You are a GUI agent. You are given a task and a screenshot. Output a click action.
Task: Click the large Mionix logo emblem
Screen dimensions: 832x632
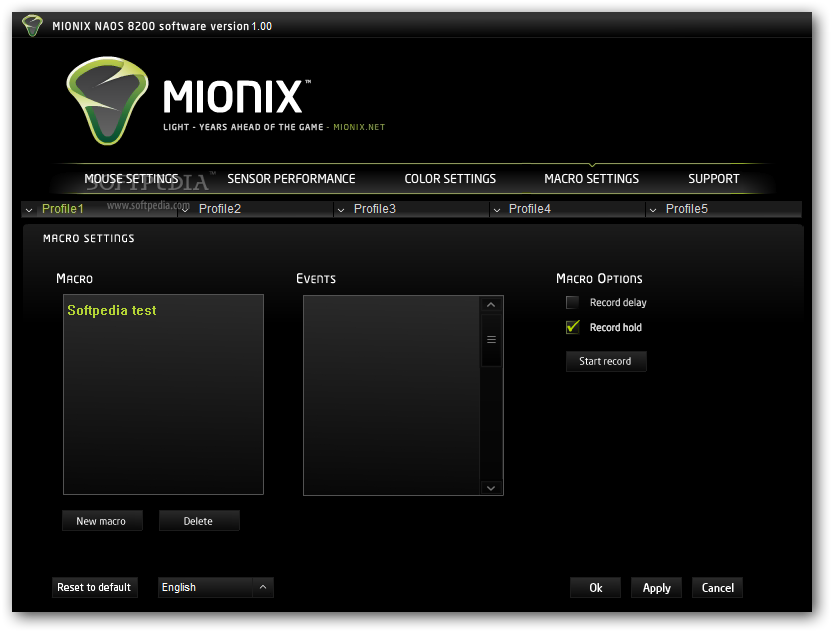(107, 101)
